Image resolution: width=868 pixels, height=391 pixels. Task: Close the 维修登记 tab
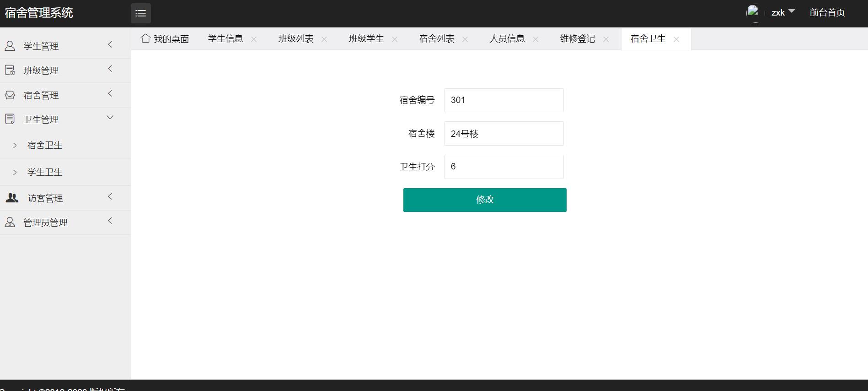pyautogui.click(x=606, y=39)
